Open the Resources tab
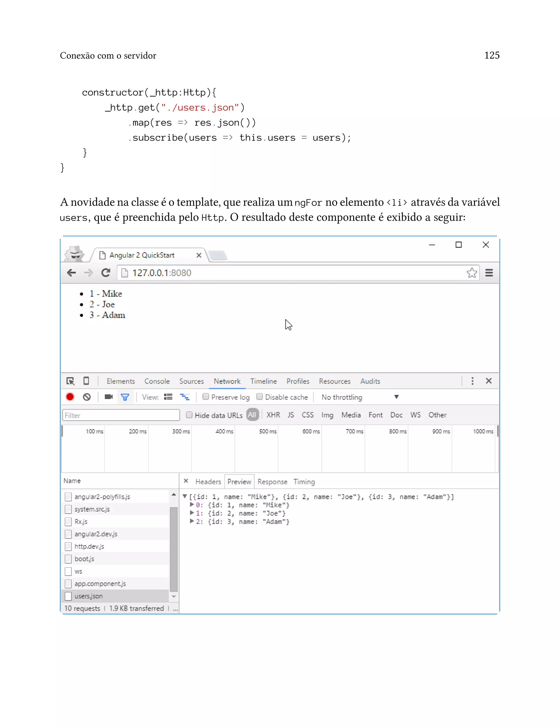The height and width of the screenshot is (728, 560). tap(335, 381)
